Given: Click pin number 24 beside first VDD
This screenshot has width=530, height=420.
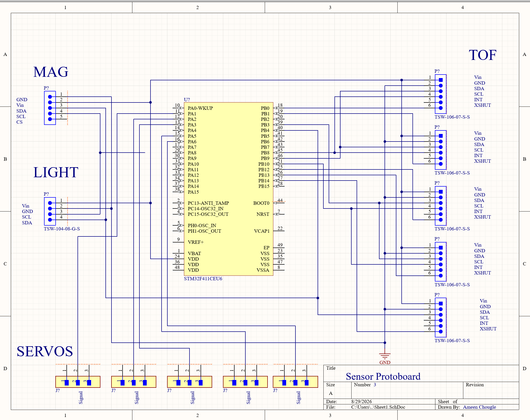Looking at the screenshot, I should click(177, 256).
